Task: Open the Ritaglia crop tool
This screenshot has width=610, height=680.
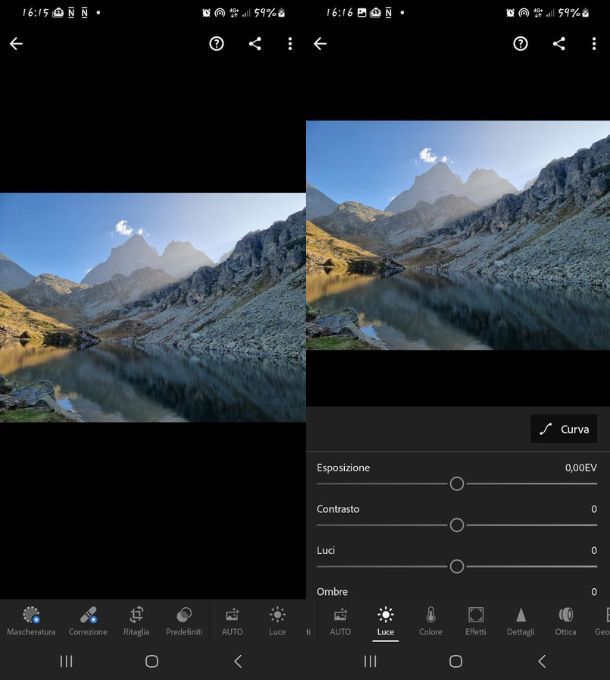Action: tap(136, 619)
